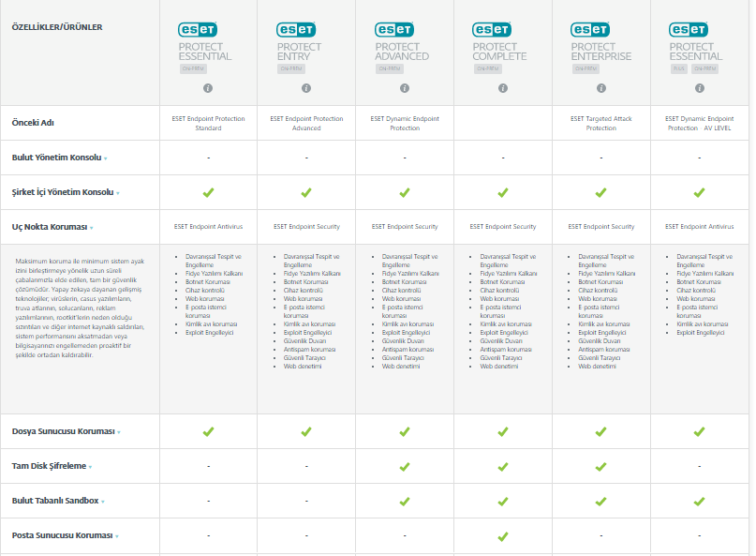Click Posta Sunucusu Koruması checkmark for PROTECT COMPLETE
The height and width of the screenshot is (556, 756).
(x=503, y=536)
